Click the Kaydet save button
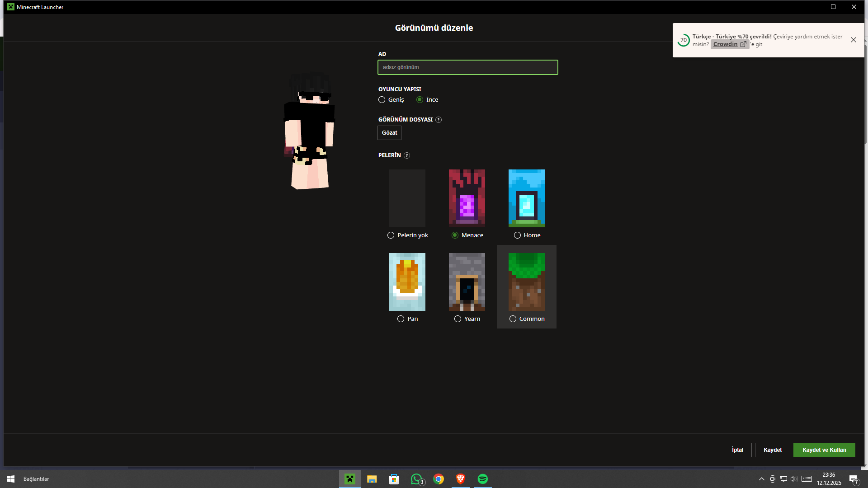The height and width of the screenshot is (488, 868). [773, 450]
